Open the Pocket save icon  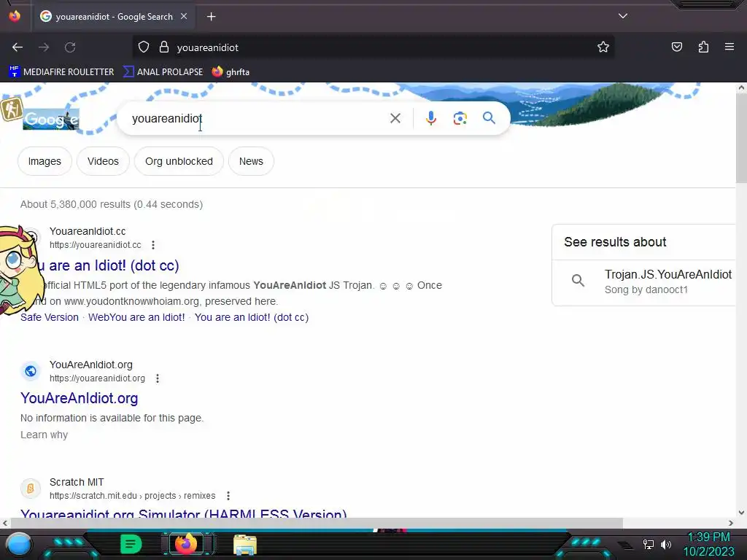point(676,47)
